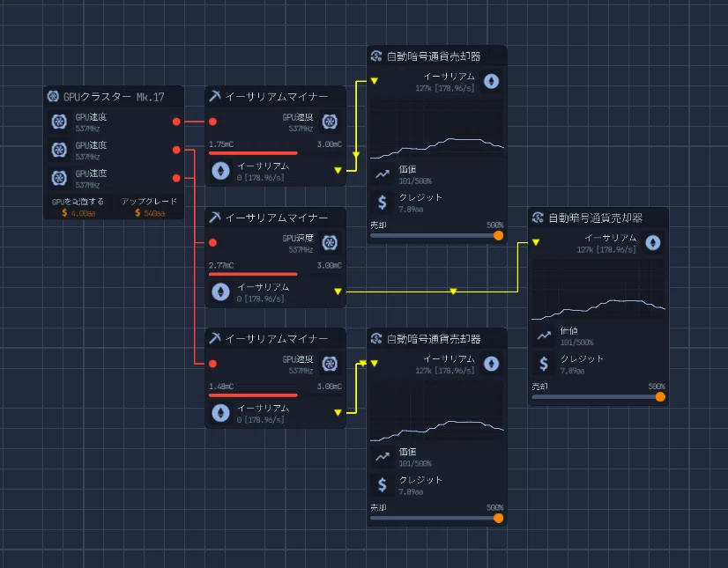Click the 2.77mC progress value

pyautogui.click(x=221, y=265)
